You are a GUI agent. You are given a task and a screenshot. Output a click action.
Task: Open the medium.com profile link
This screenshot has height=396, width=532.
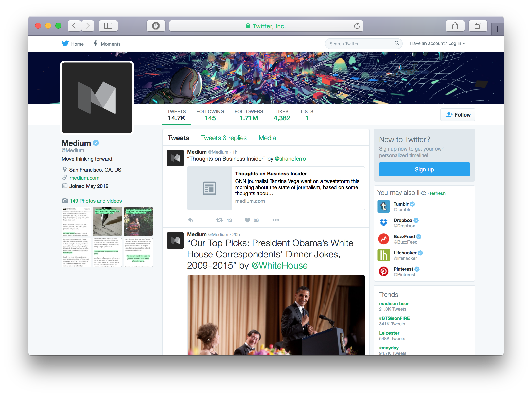(84, 178)
